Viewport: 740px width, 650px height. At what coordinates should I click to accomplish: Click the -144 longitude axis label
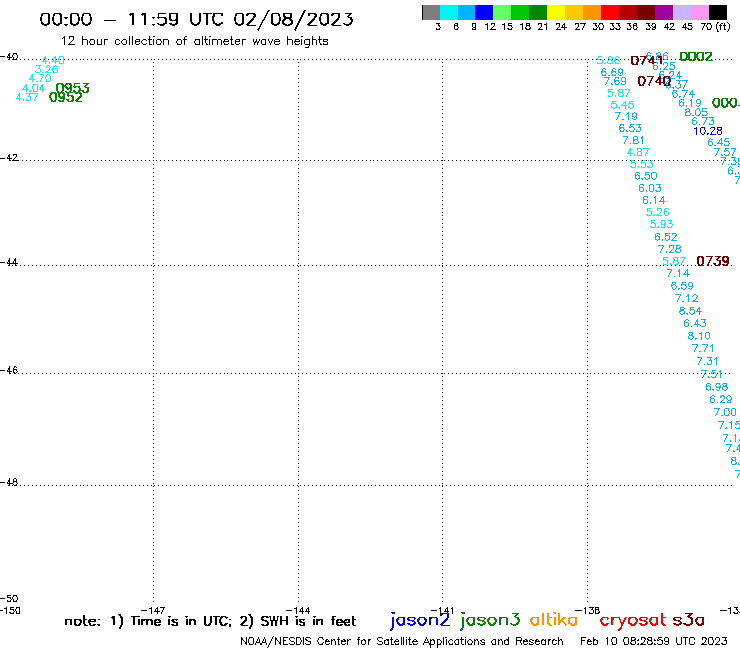298,611
